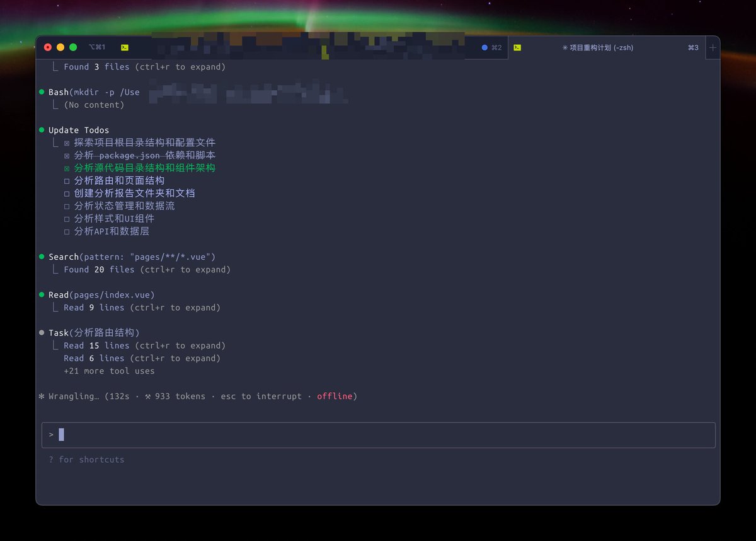Click the ⌘2 shortcut label on the tab
This screenshot has width=756, height=541.
496,48
